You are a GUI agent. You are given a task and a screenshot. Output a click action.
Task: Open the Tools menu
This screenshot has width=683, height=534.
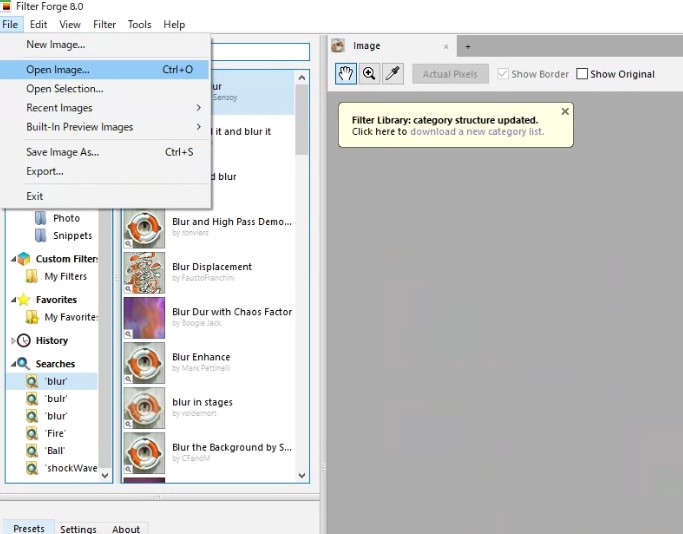point(139,24)
